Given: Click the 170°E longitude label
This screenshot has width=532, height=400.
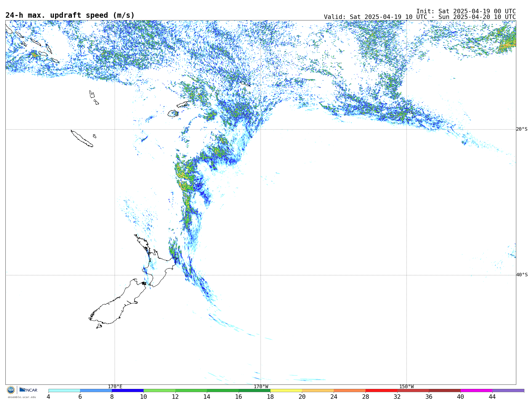Looking at the screenshot, I should [115, 387].
